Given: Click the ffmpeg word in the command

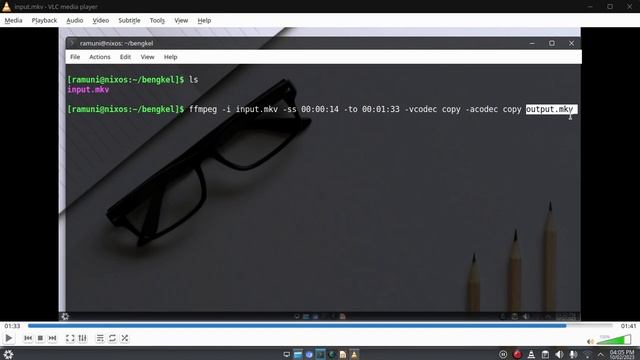Looking at the screenshot, I should pyautogui.click(x=203, y=109).
